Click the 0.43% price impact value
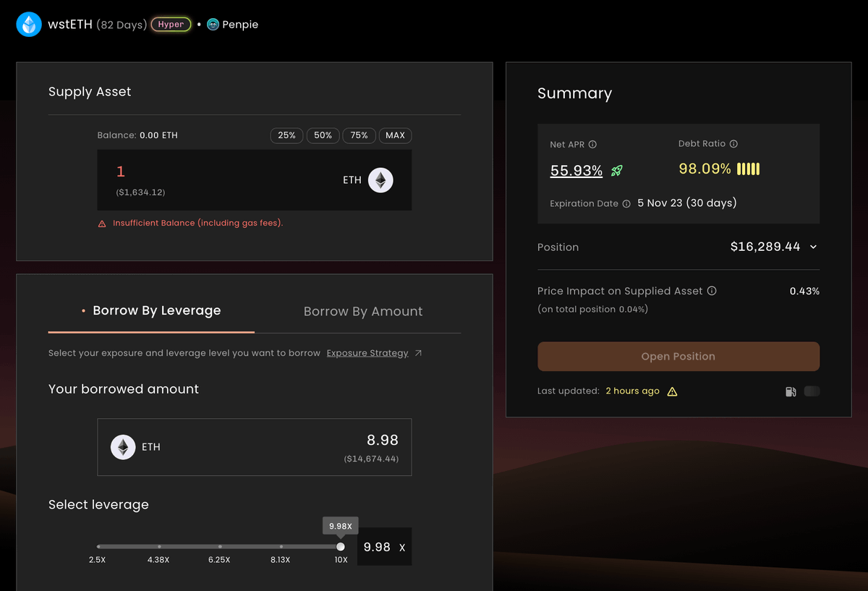This screenshot has height=591, width=868. click(804, 291)
